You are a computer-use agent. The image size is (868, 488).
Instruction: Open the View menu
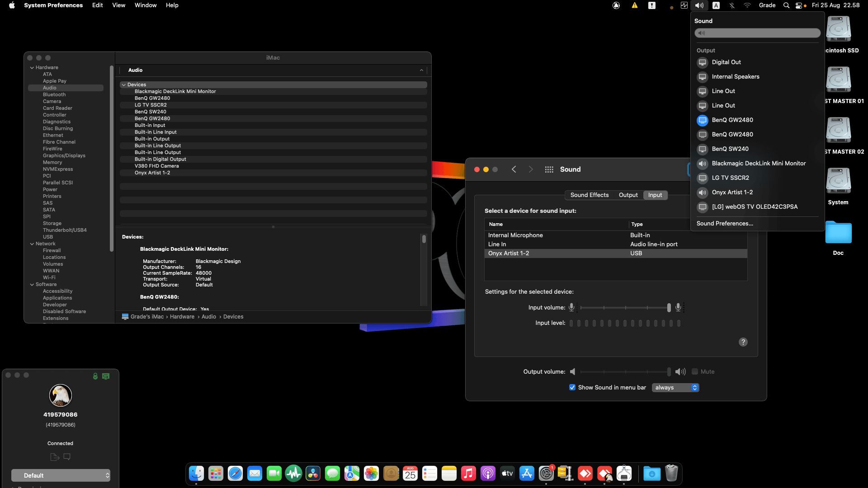point(118,5)
